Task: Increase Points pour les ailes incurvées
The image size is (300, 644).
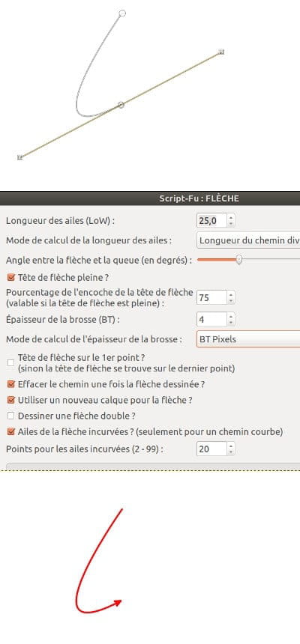Action: pos(231,446)
